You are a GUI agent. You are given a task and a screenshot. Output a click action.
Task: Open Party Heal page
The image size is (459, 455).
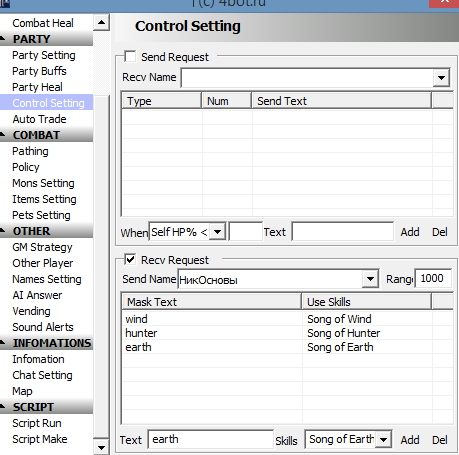[37, 87]
